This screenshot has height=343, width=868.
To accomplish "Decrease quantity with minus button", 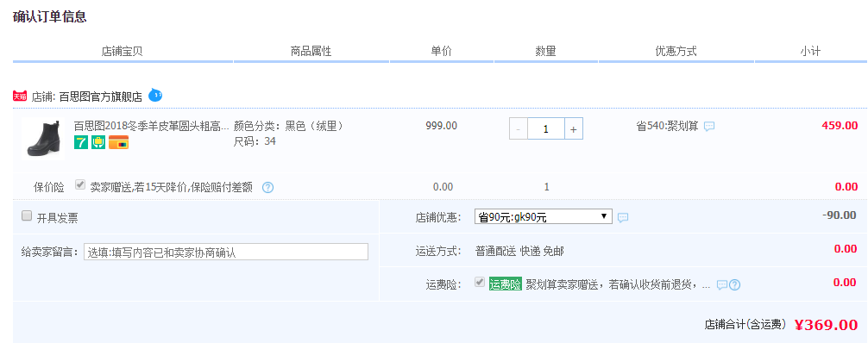I will [519, 129].
